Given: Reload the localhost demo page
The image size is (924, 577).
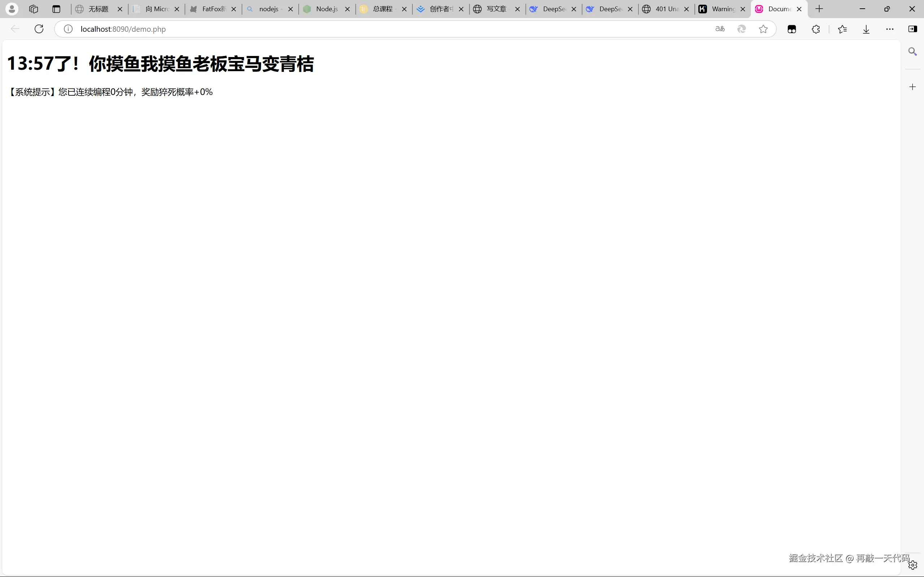Looking at the screenshot, I should pyautogui.click(x=39, y=29).
